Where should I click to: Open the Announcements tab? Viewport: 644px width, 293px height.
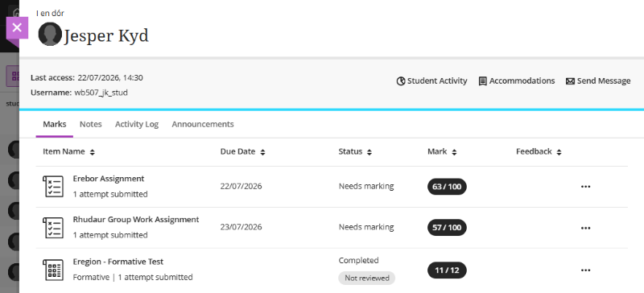point(203,124)
